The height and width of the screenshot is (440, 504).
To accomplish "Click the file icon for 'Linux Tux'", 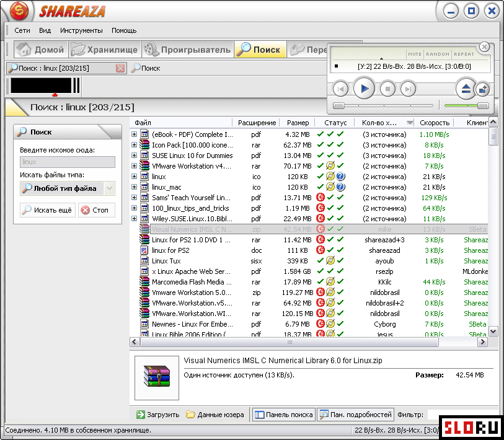I will pos(144,261).
